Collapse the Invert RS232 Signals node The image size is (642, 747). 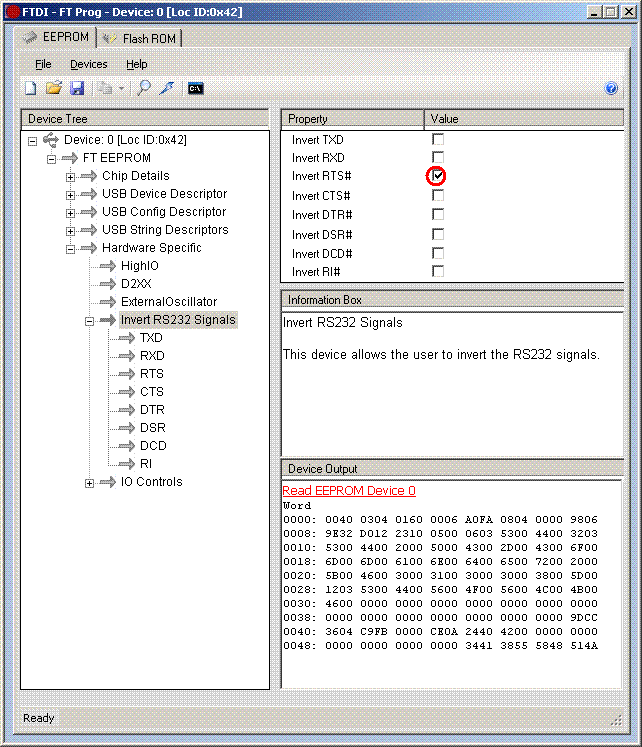tap(90, 322)
